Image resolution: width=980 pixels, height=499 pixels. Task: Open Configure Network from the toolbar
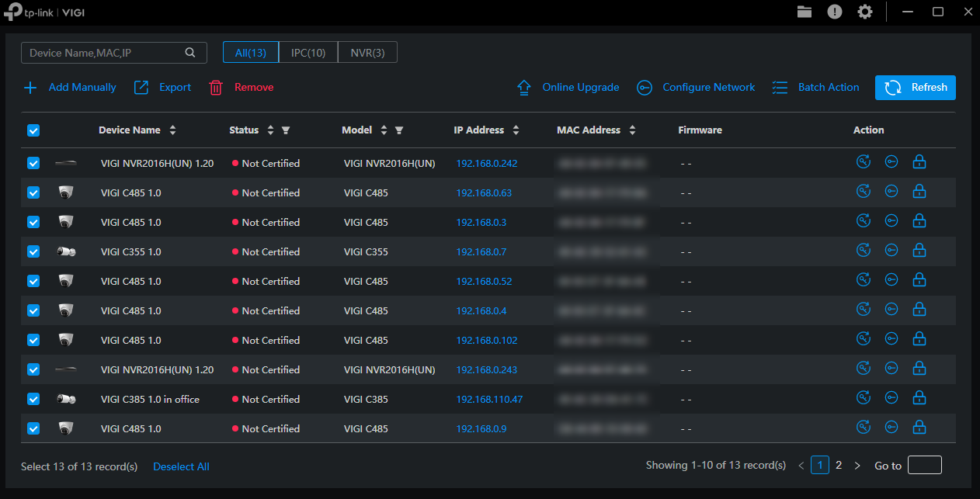(645, 88)
